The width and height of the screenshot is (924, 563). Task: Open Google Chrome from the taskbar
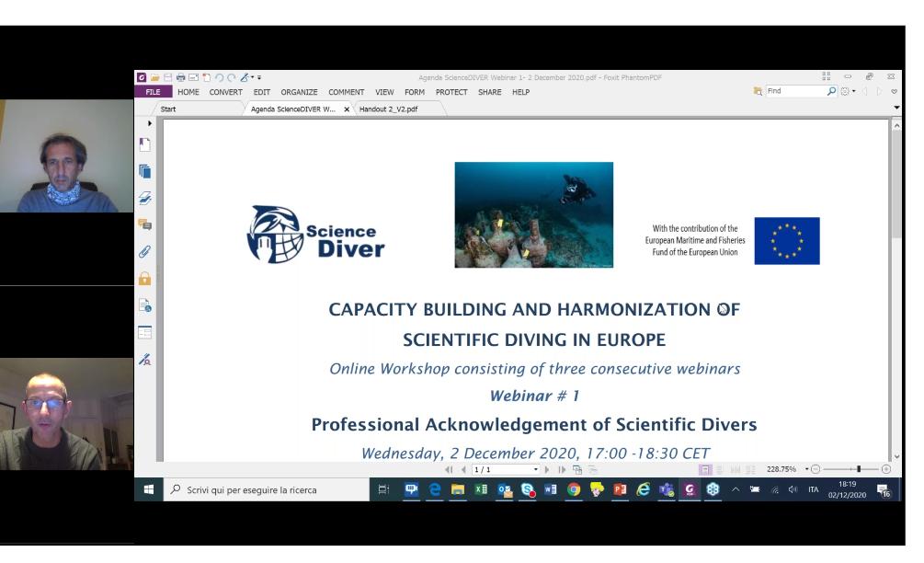pyautogui.click(x=574, y=489)
